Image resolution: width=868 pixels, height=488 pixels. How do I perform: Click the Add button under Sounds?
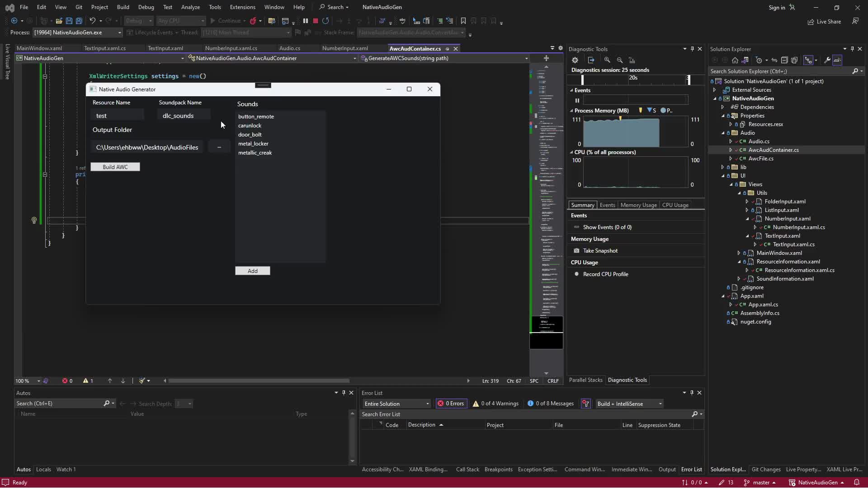click(252, 271)
